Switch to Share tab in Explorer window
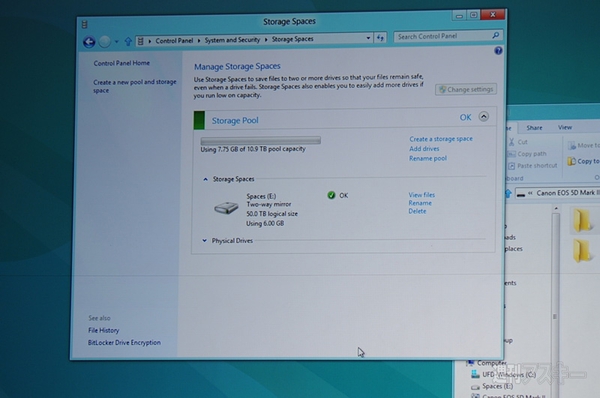This screenshot has width=600, height=398. coord(534,127)
